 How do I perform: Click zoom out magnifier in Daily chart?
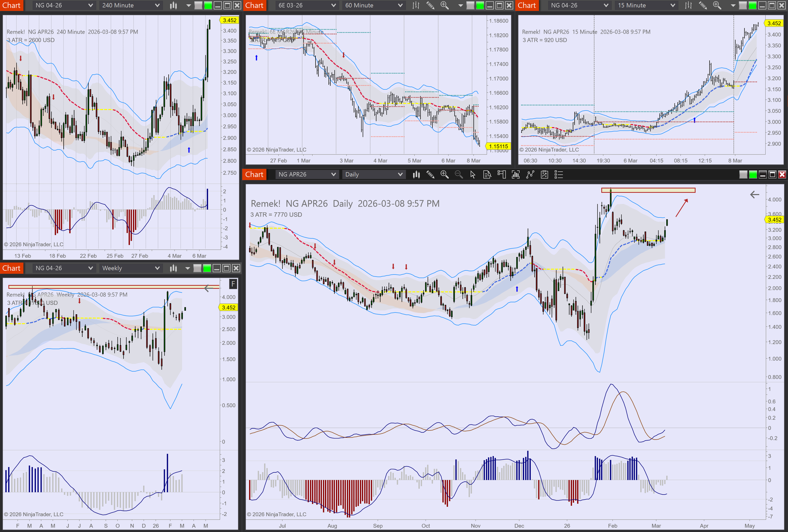pos(458,175)
